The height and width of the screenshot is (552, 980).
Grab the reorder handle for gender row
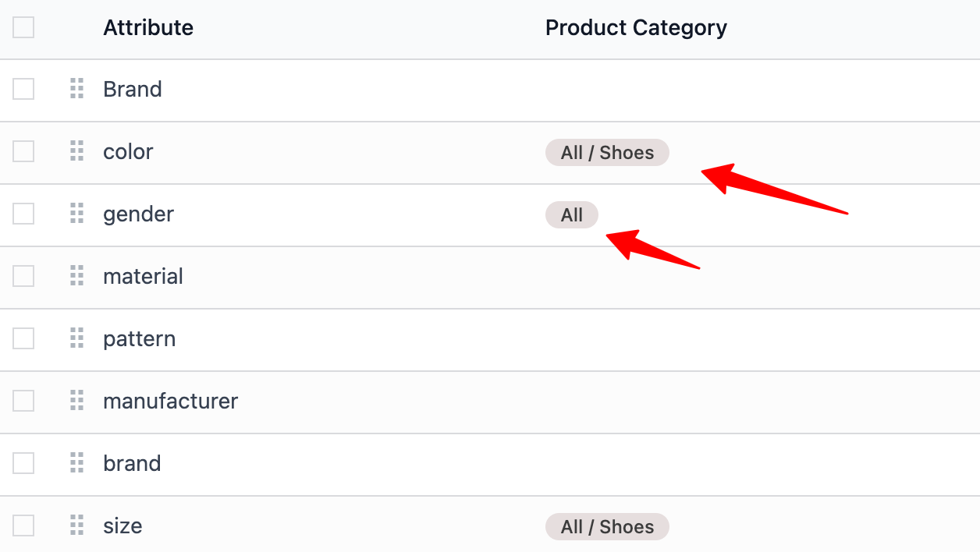point(76,214)
